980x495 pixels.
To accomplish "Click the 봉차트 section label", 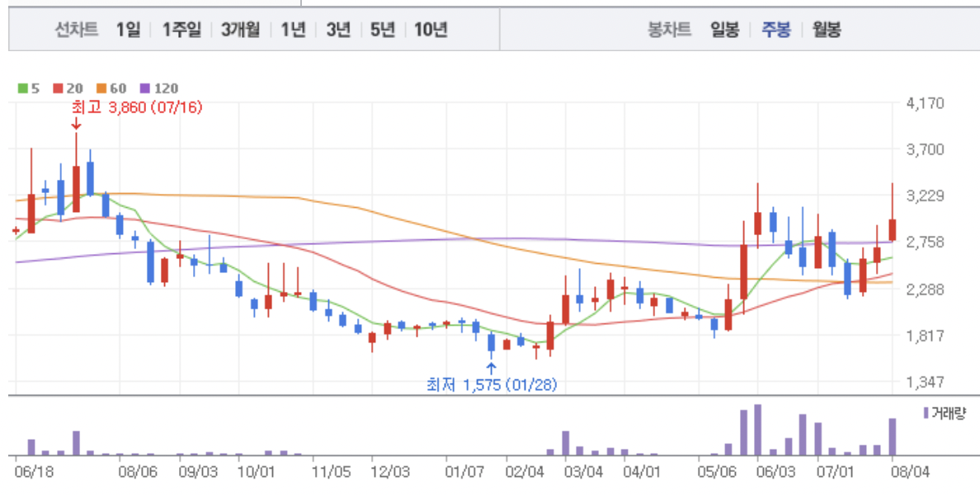I will pos(669,30).
